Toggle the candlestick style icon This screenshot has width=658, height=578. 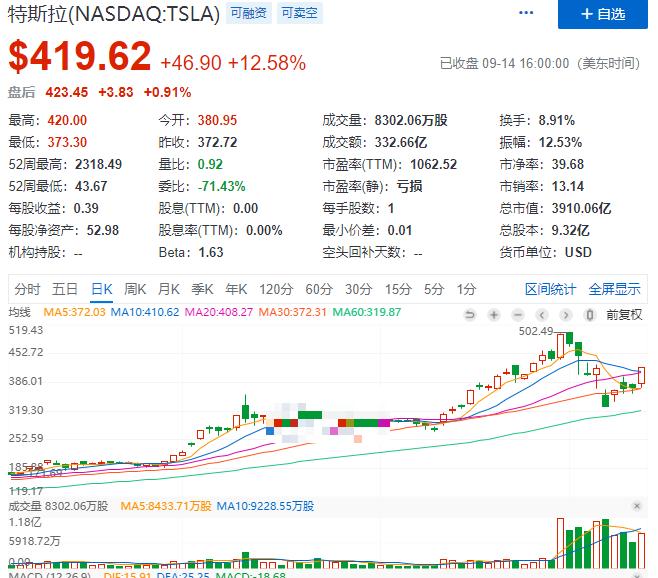[590, 314]
